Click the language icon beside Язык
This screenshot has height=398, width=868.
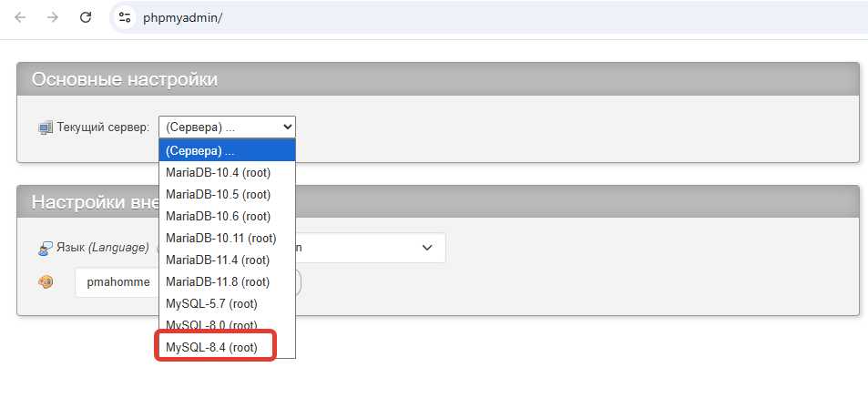click(46, 249)
